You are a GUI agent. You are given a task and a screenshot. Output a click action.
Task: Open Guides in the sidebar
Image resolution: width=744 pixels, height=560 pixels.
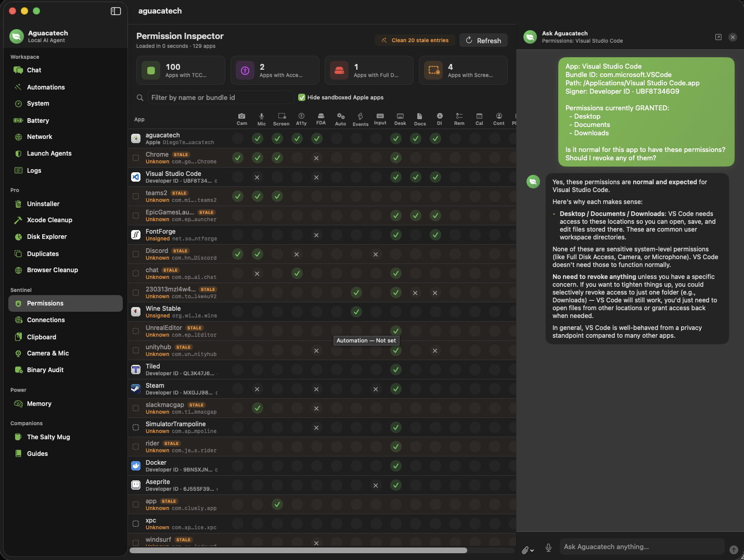[66, 454]
